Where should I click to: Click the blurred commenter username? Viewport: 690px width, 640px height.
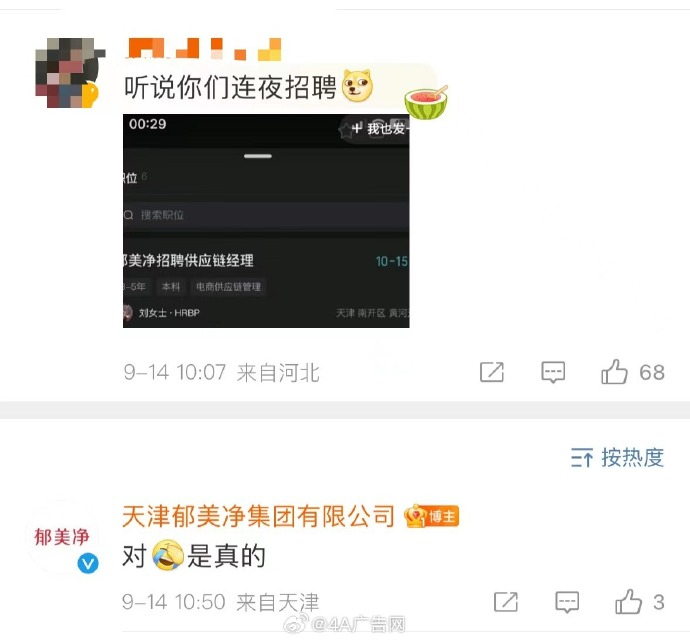click(204, 49)
